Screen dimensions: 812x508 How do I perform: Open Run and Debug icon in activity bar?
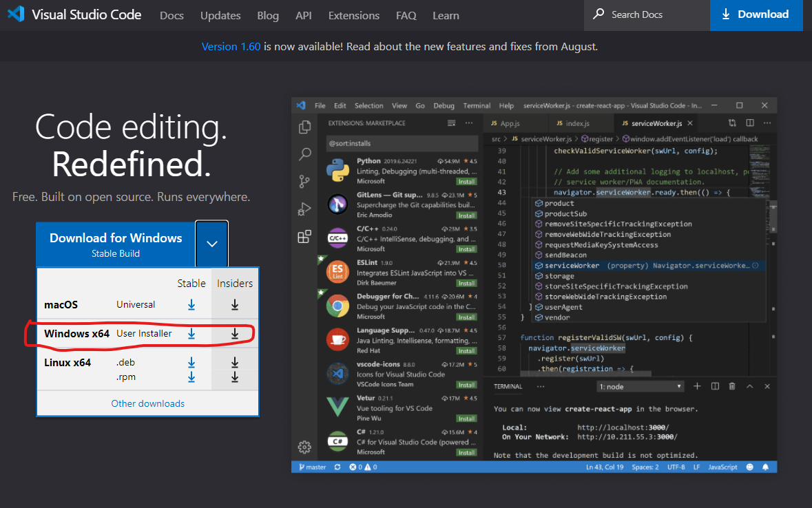[304, 209]
